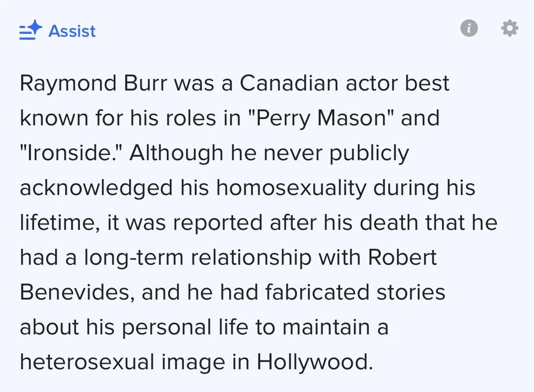Click the word Hollywood
The image size is (534, 392).
coord(315,362)
